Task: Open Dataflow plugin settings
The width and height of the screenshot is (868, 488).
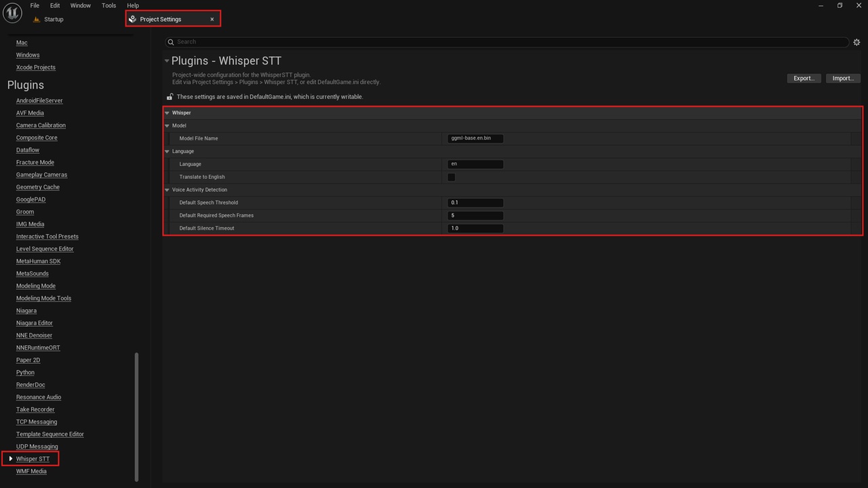Action: 28,150
